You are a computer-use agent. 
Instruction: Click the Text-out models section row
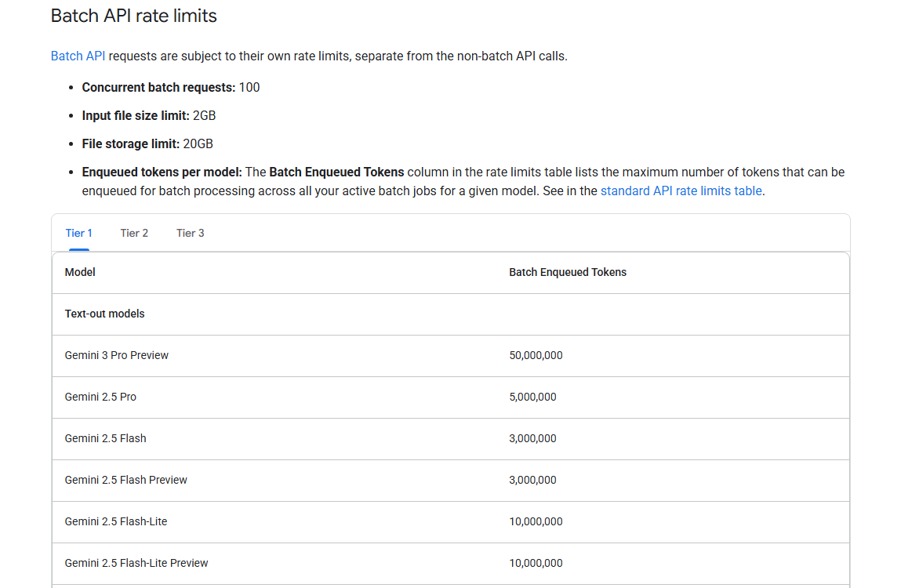[x=104, y=314]
